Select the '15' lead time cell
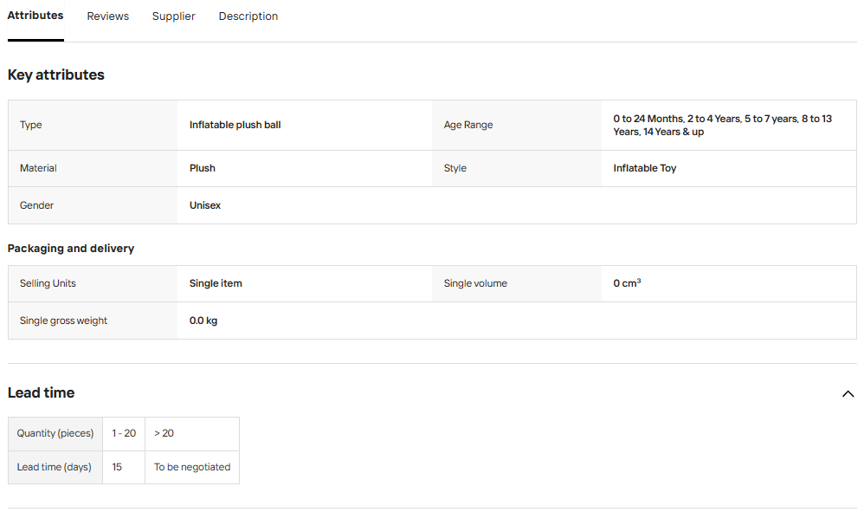Screen dimensions: 864x512 [123, 467]
